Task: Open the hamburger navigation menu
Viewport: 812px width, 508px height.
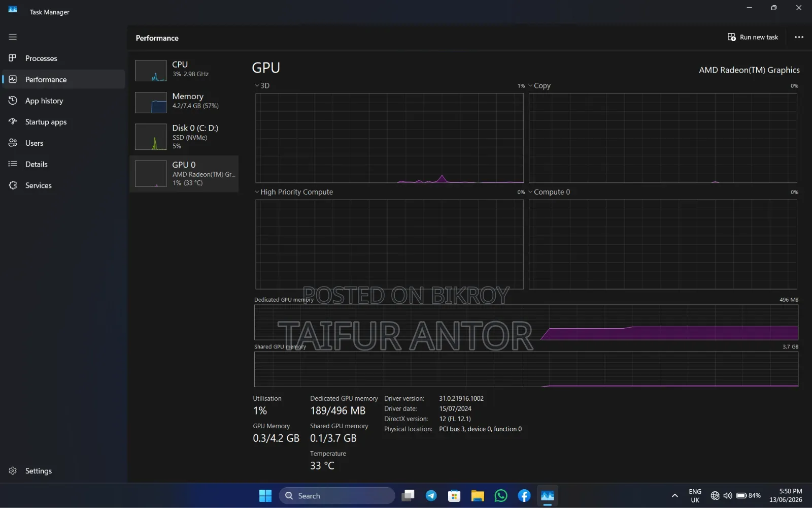Action: coord(13,37)
